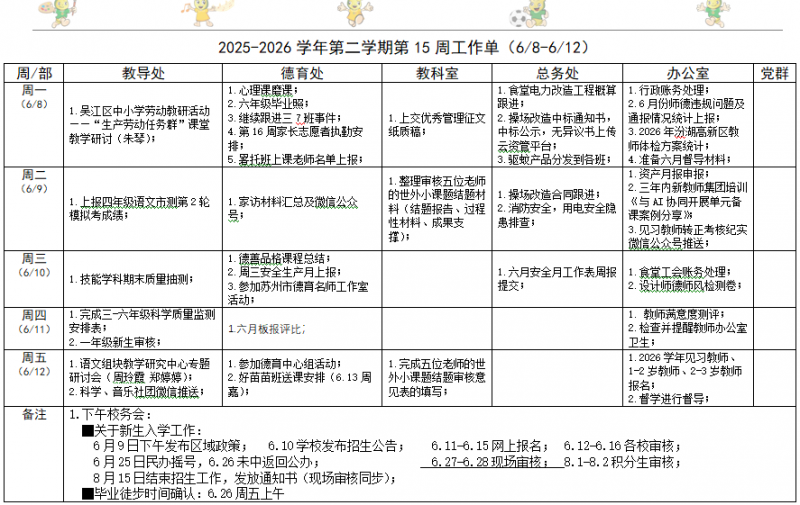Select the 教科室 column header
800x505 pixels.
tap(437, 73)
